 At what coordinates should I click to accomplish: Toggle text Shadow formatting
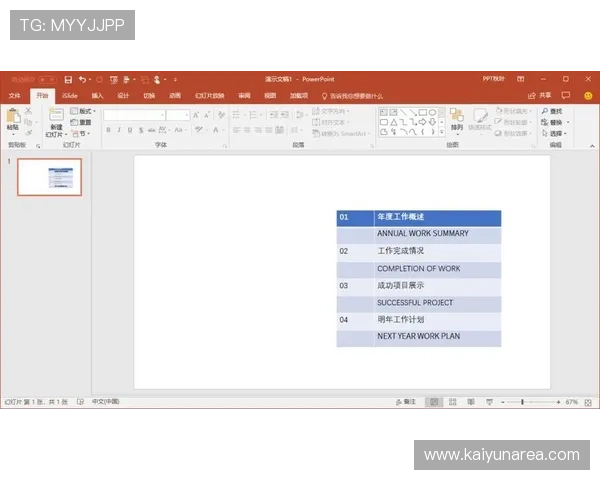tap(141, 130)
